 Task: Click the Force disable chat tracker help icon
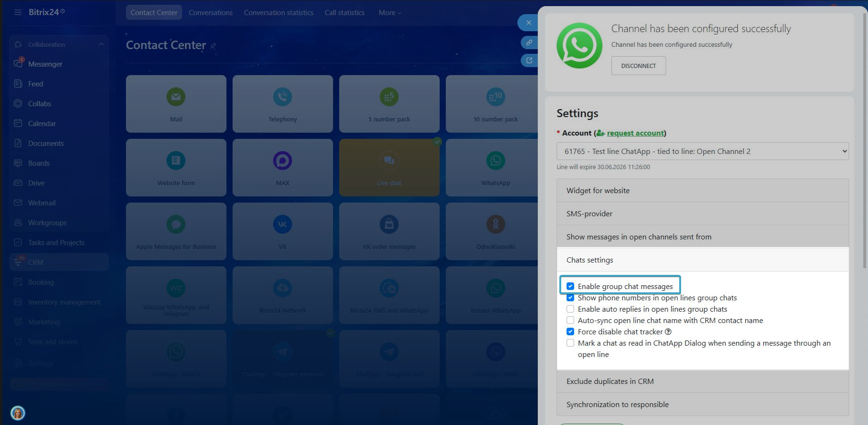668,332
